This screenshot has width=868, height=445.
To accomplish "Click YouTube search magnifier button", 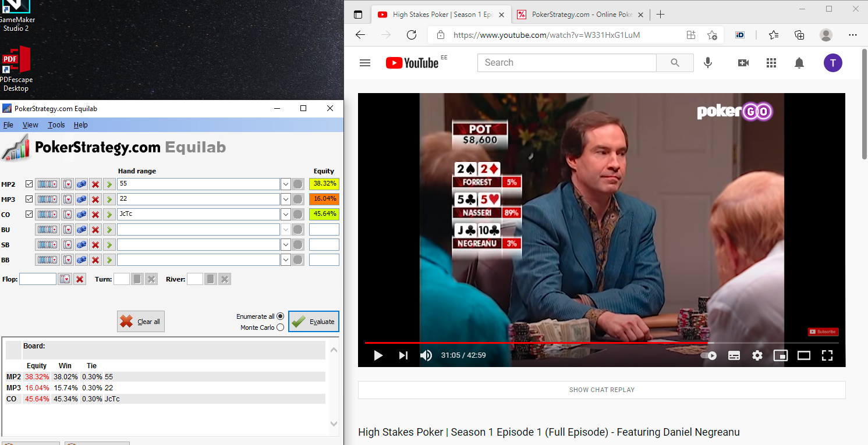I will pos(675,63).
